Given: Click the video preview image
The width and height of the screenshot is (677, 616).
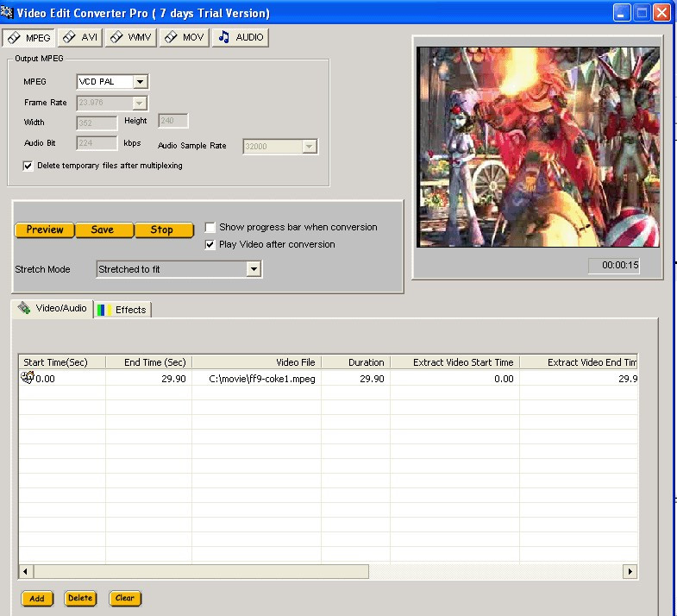Looking at the screenshot, I should click(x=538, y=147).
